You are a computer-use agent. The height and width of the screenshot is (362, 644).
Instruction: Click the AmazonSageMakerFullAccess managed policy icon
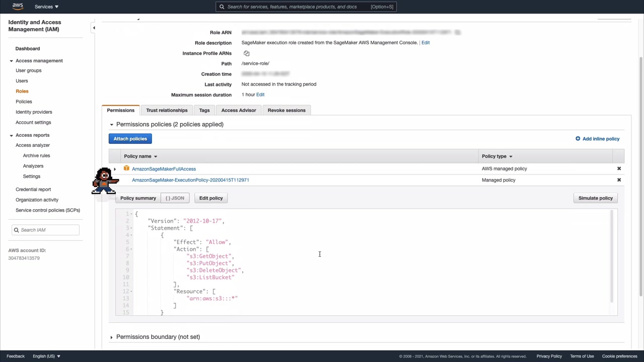pos(126,169)
